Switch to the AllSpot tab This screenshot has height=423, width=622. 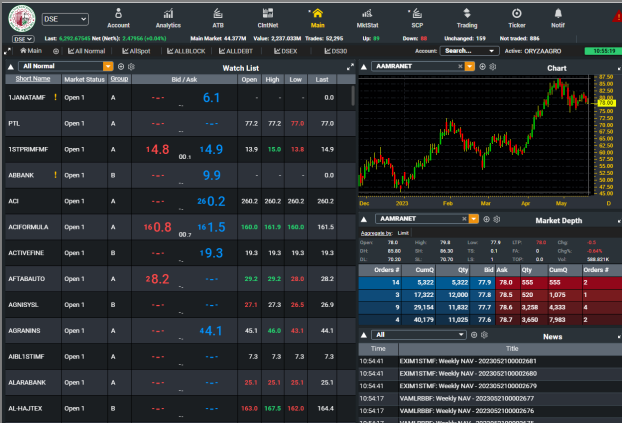(135, 50)
